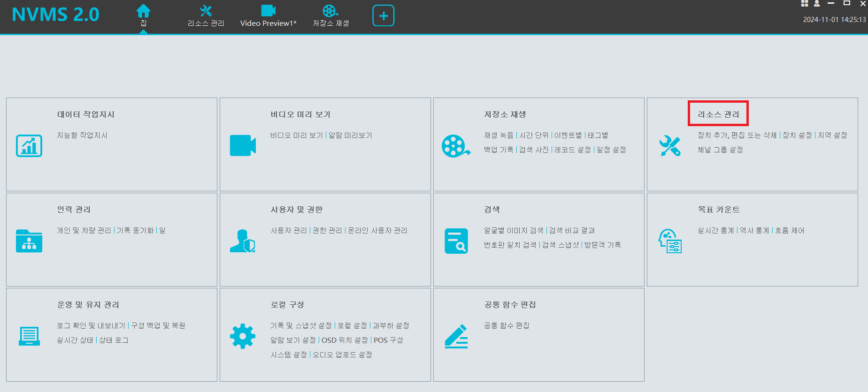Go to the 집 home tab
Image resolution: width=868 pixels, height=392 pixels.
click(143, 15)
